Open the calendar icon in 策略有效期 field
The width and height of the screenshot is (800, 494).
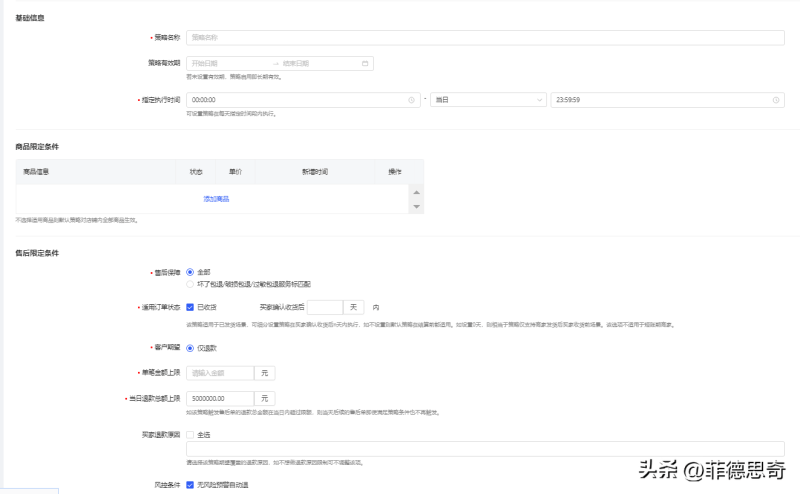tap(365, 63)
